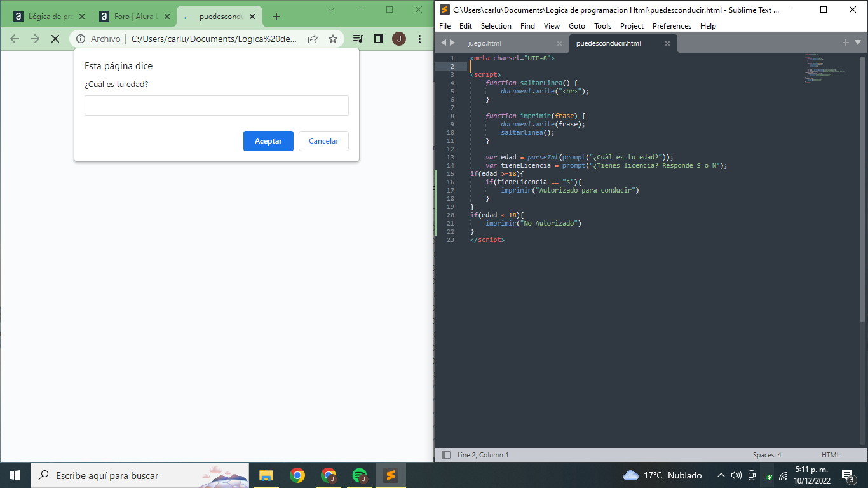This screenshot has width=868, height=488.
Task: Open the View menu in Sublime
Action: pyautogui.click(x=552, y=26)
